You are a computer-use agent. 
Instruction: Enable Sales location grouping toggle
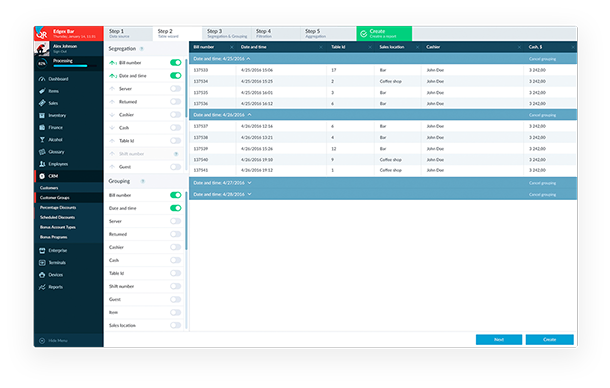pos(176,325)
